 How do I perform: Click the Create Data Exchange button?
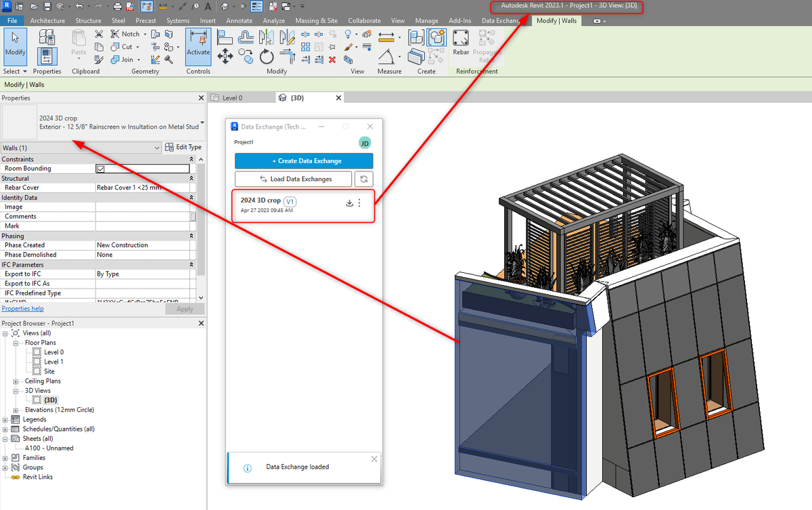tap(304, 161)
